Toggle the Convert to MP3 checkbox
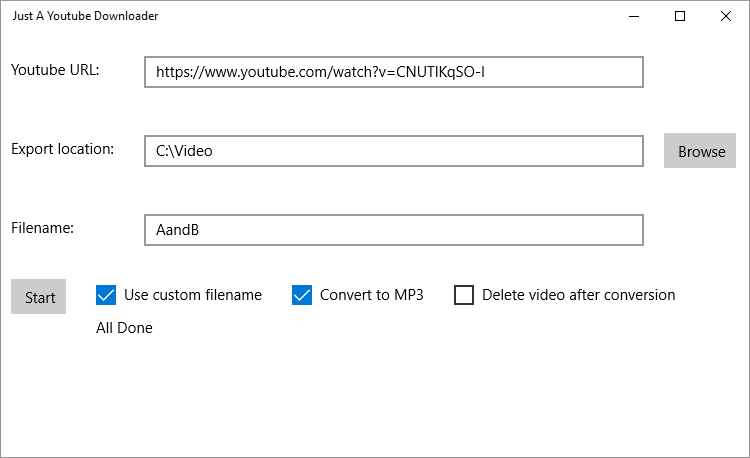750x458 pixels. coord(302,295)
